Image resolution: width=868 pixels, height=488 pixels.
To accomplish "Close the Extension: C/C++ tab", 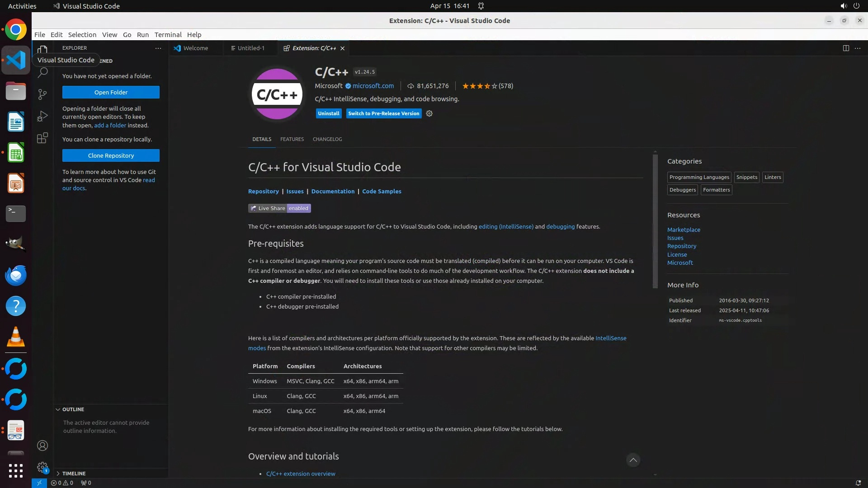I will pos(342,48).
